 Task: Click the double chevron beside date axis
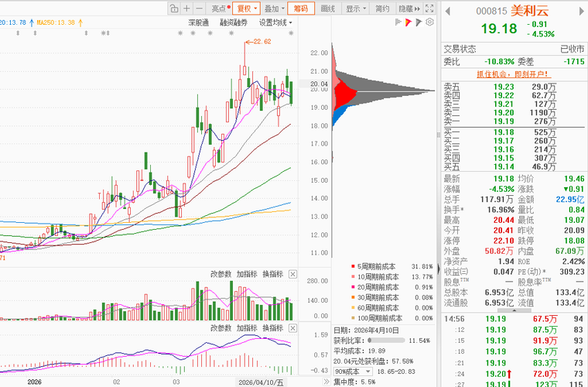(x=326, y=382)
